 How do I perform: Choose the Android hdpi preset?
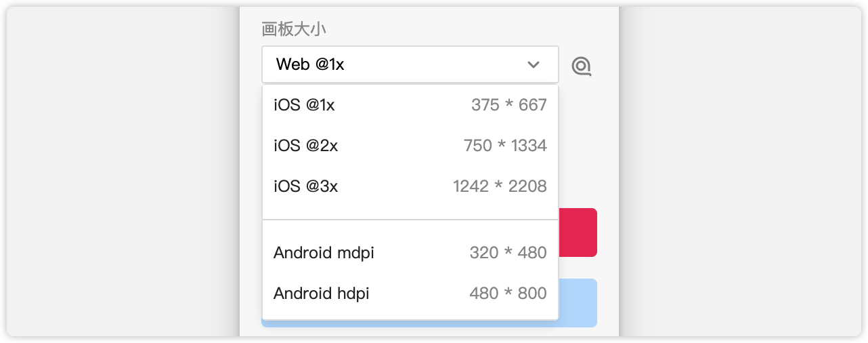tap(410, 294)
